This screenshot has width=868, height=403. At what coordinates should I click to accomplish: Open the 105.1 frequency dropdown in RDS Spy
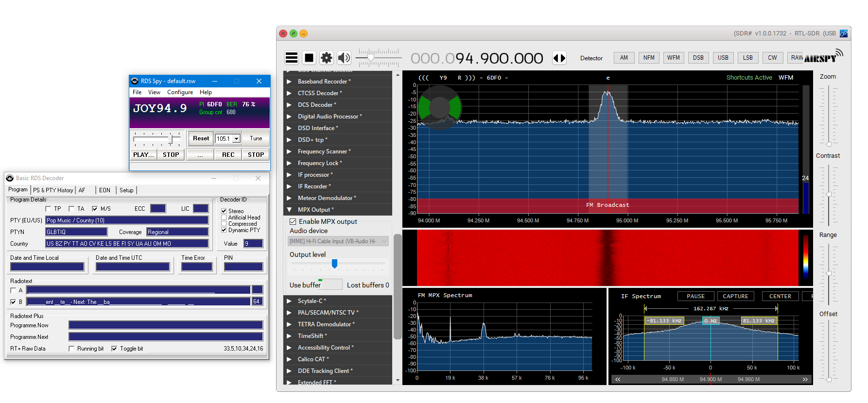[x=236, y=139]
